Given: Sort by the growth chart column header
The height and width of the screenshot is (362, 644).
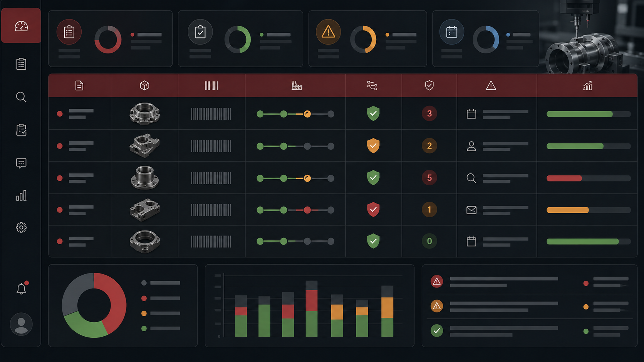Looking at the screenshot, I should coord(587,85).
